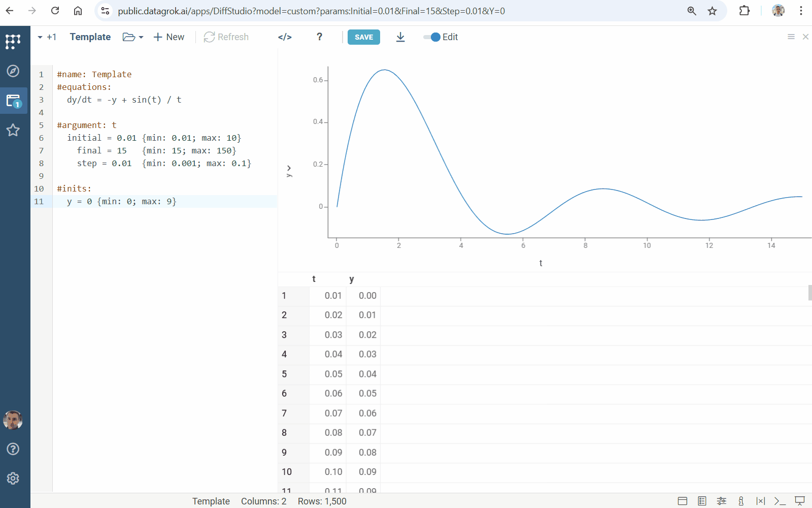This screenshot has height=508, width=812.
Task: Open the question mark help icon in toolbar
Action: click(319, 37)
